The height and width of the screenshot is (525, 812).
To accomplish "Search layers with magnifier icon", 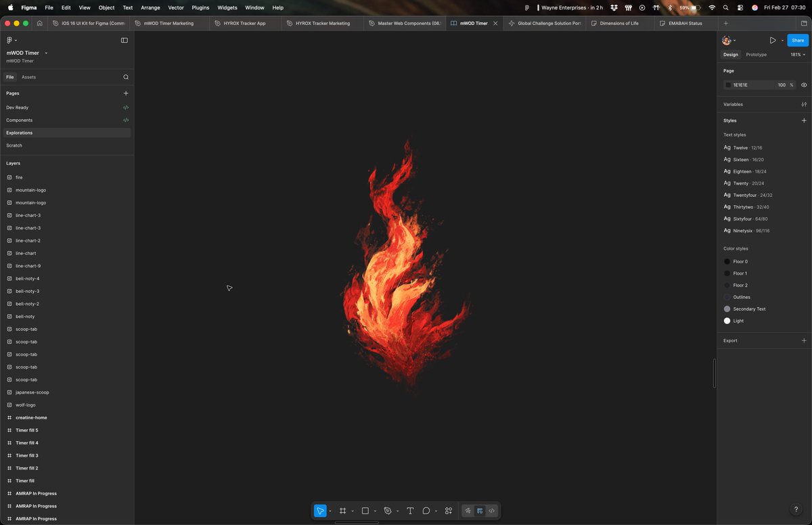I will [x=126, y=77].
